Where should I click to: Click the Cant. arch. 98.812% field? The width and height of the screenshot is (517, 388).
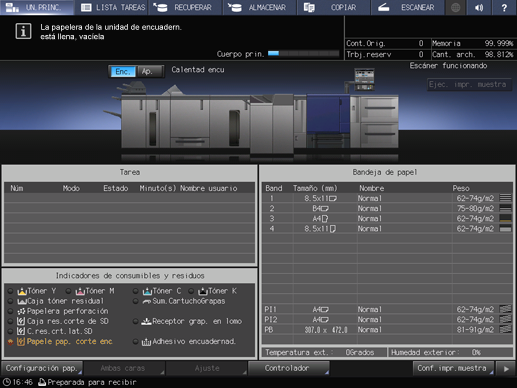tap(473, 54)
